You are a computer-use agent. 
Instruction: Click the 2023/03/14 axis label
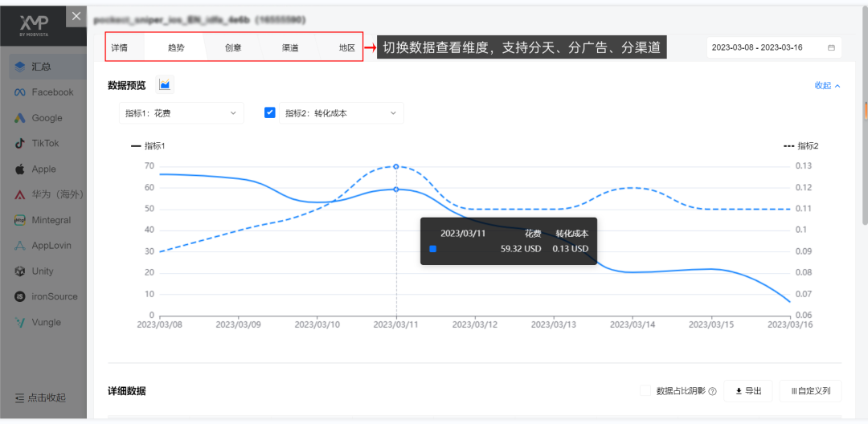[x=633, y=324]
